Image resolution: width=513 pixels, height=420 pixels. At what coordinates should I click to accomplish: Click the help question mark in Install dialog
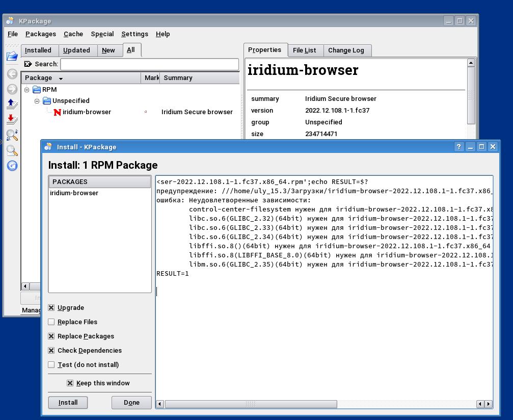pos(458,147)
